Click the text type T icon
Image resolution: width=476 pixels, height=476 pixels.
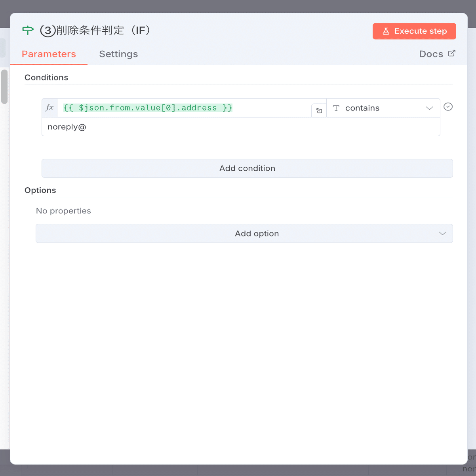point(336,108)
